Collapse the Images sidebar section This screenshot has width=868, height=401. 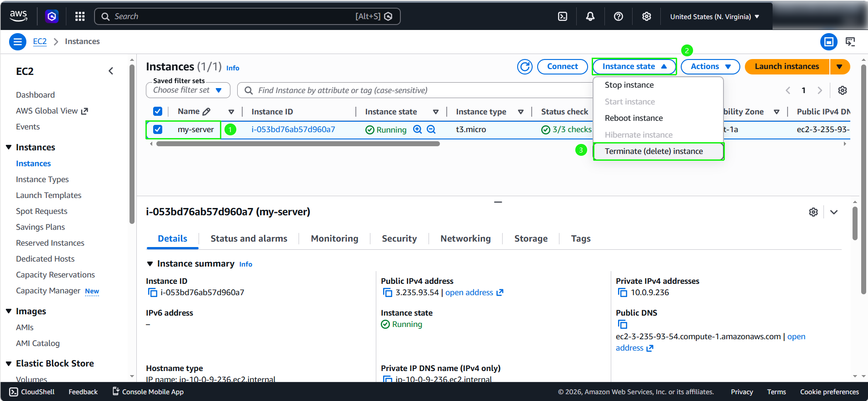[9, 311]
